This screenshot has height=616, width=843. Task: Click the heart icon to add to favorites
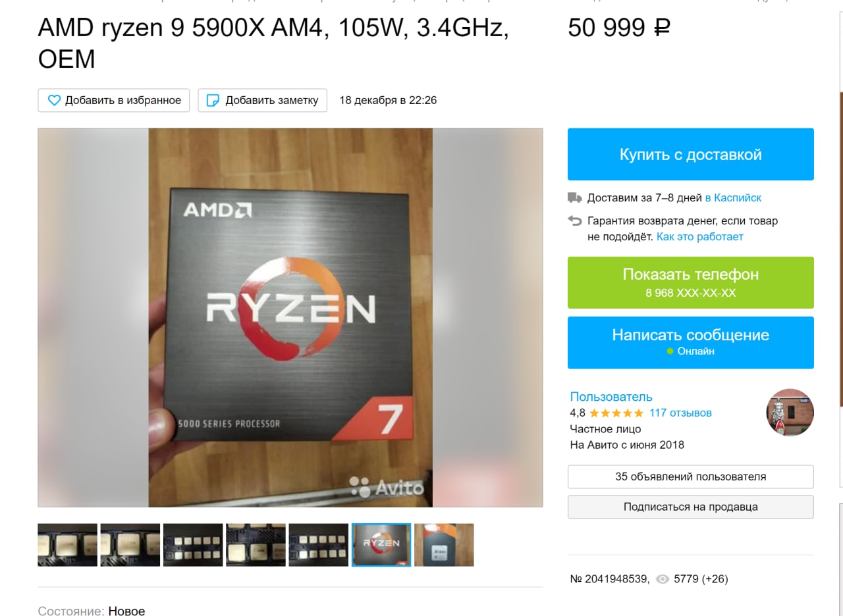pos(54,100)
